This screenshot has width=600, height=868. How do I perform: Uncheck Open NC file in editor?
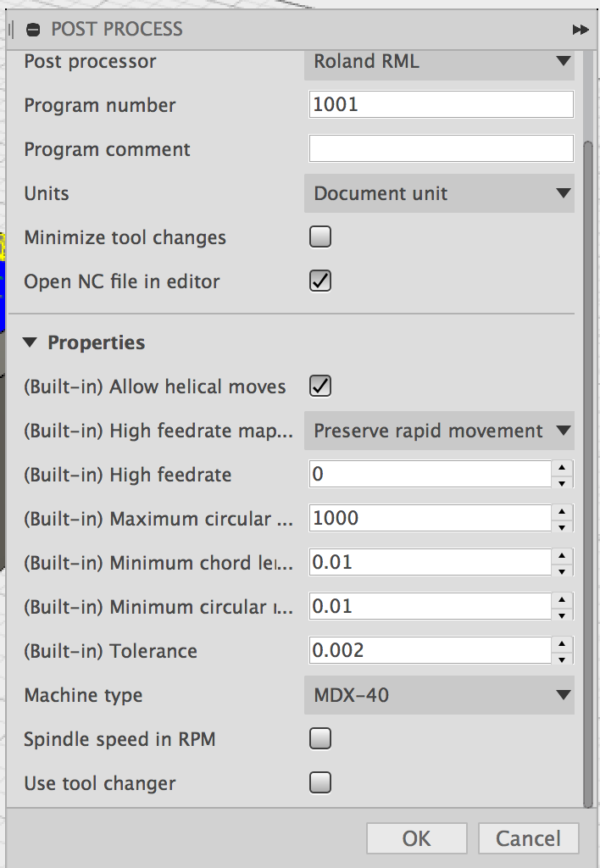(x=320, y=281)
